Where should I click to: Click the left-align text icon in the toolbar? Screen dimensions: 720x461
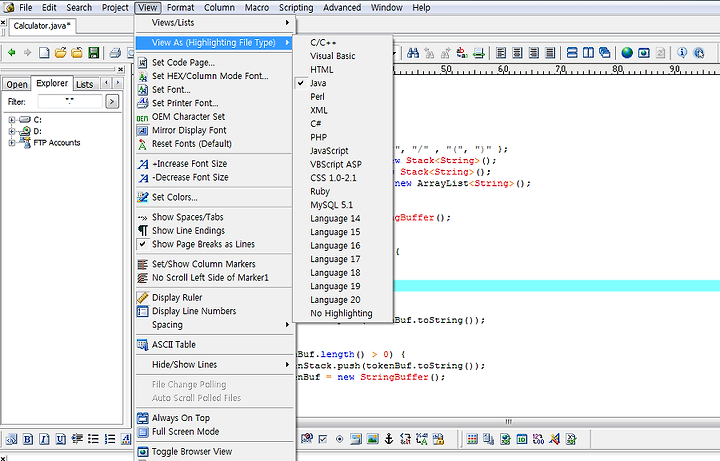point(501,53)
